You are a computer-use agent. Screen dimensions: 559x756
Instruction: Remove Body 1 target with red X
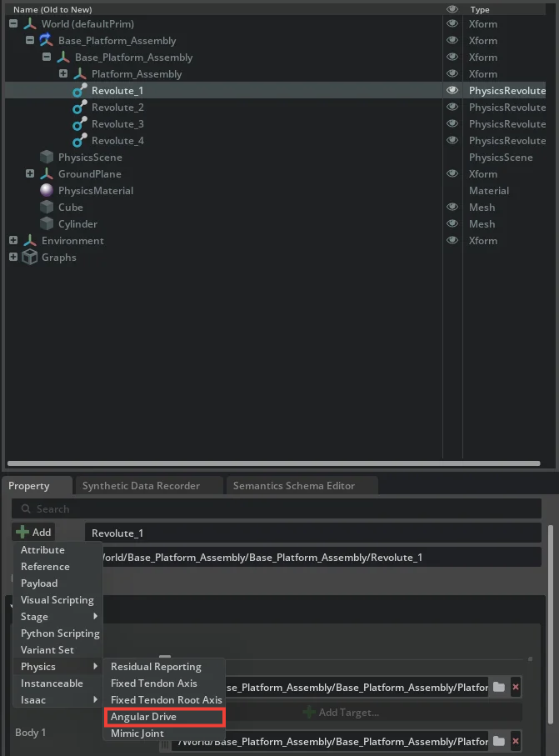pyautogui.click(x=516, y=741)
